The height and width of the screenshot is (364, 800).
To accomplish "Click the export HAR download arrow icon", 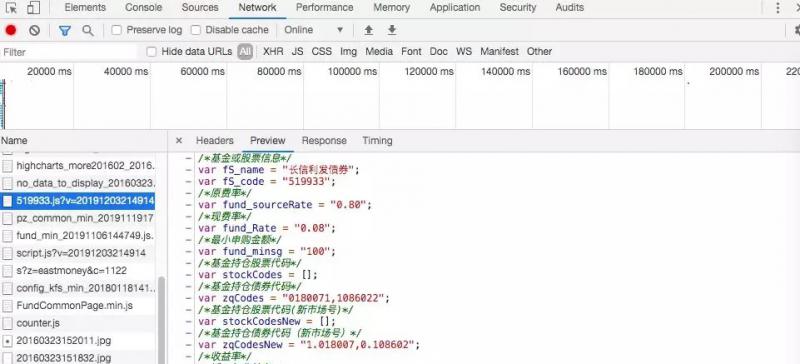I will tap(392, 30).
